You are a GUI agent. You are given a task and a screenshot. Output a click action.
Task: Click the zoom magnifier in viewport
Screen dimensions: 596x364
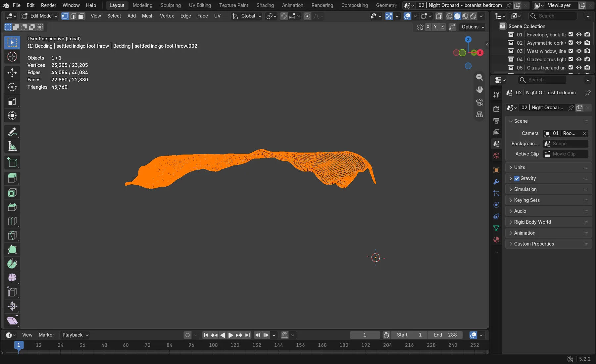click(479, 77)
